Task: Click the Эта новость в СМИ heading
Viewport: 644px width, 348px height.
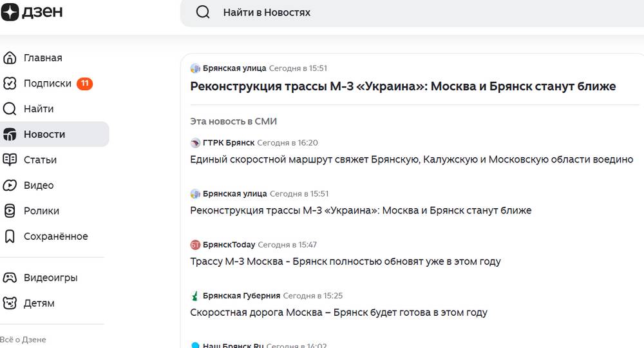Action: (x=233, y=122)
